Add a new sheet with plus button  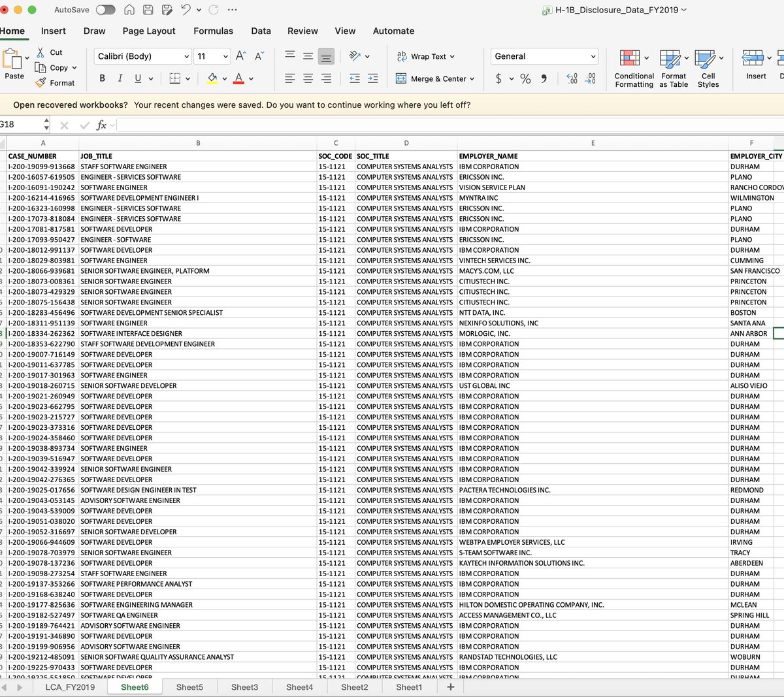point(450,687)
